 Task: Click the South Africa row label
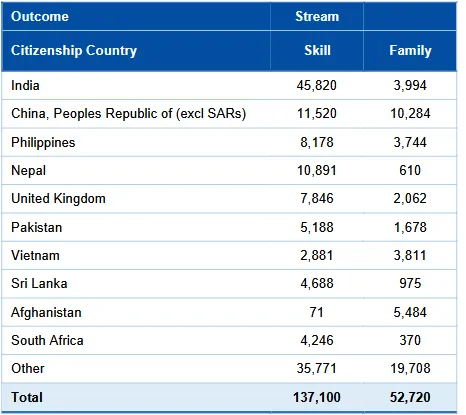tap(47, 341)
